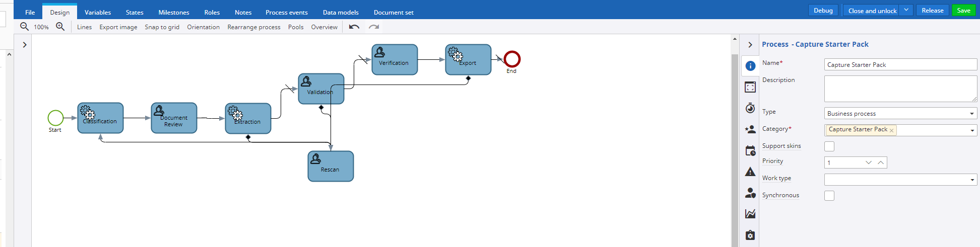Enable the Support skins checkbox
Screen dimensions: 980x247
click(x=829, y=146)
